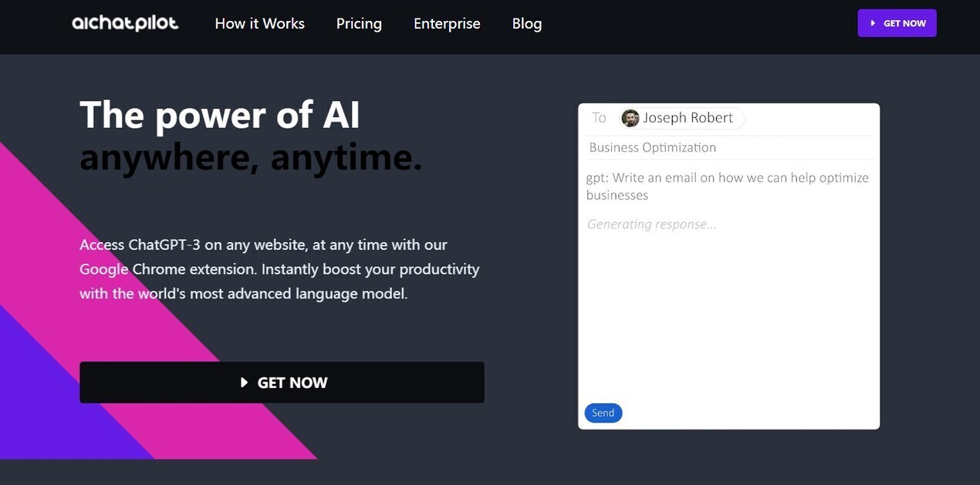Click the large black GET NOW button
This screenshot has height=485, width=980.
point(282,382)
